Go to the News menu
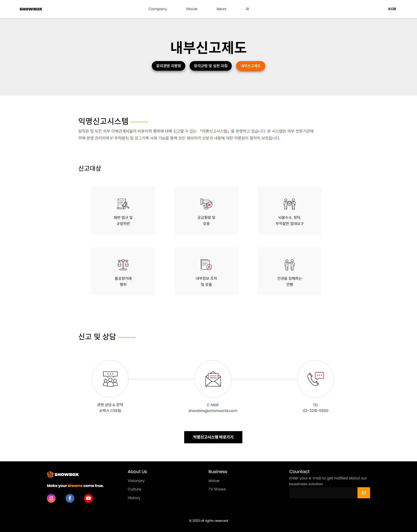 [222, 9]
